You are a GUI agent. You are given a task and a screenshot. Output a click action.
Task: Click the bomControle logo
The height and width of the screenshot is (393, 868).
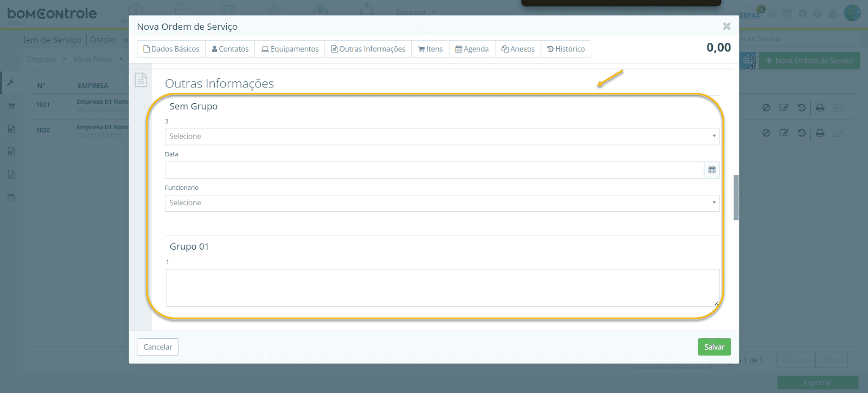(52, 14)
